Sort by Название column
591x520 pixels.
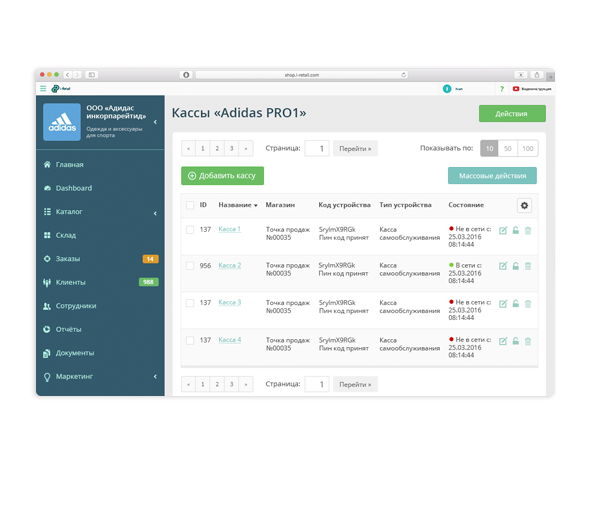coord(238,205)
